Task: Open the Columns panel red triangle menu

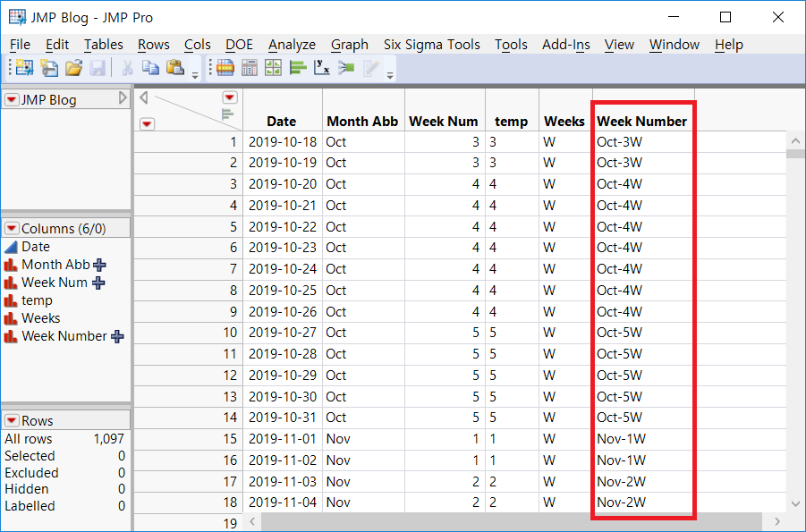Action: pyautogui.click(x=12, y=228)
